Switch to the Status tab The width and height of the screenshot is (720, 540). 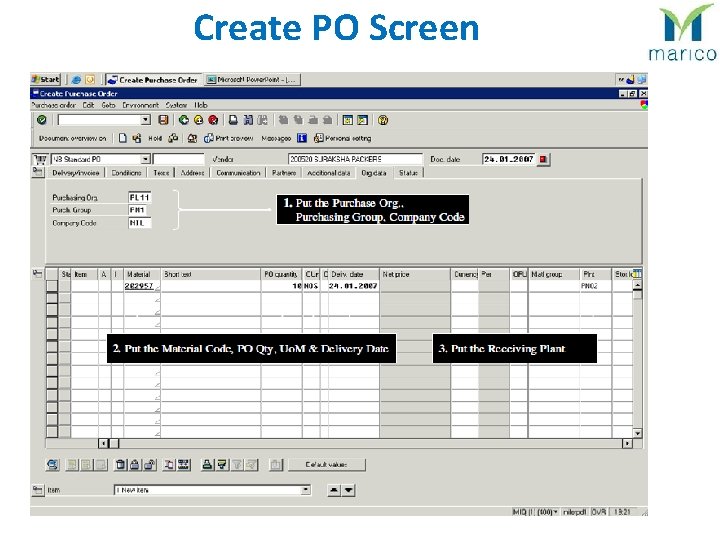tap(408, 173)
